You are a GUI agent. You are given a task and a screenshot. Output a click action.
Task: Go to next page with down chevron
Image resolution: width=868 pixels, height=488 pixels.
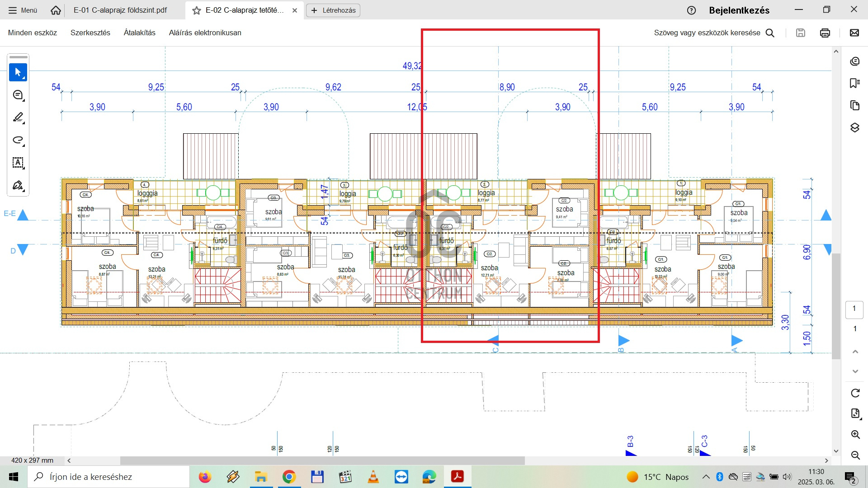[x=855, y=371]
